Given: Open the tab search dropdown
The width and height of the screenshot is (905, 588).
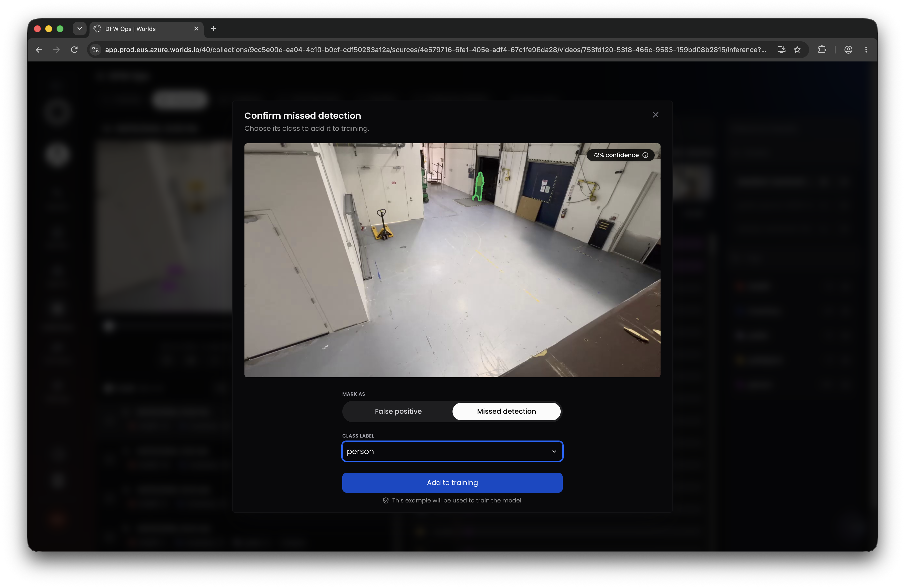Looking at the screenshot, I should (79, 29).
